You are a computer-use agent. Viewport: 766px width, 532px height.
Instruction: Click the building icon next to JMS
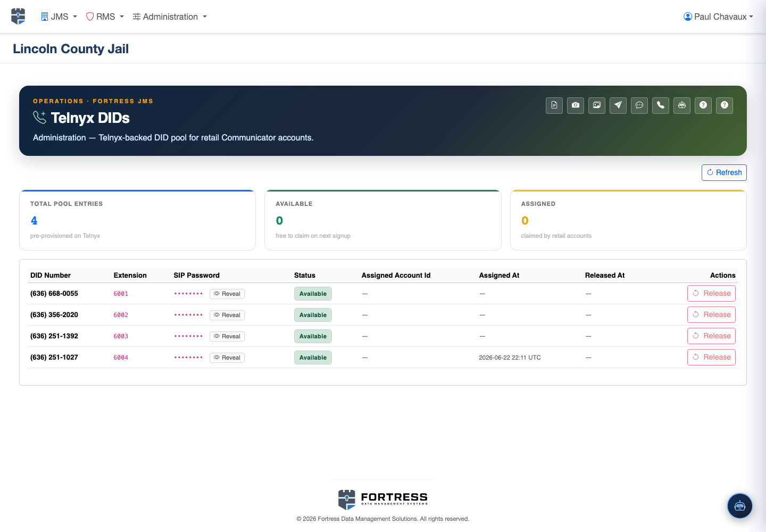(x=45, y=16)
